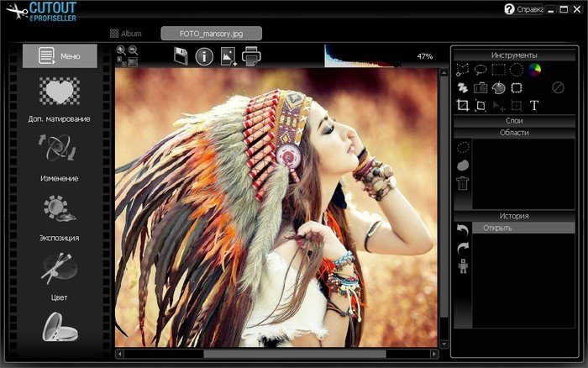Screen dimensions: 588x368
Task: Click the crossed-circle cancel tool icon
Action: pos(558,87)
